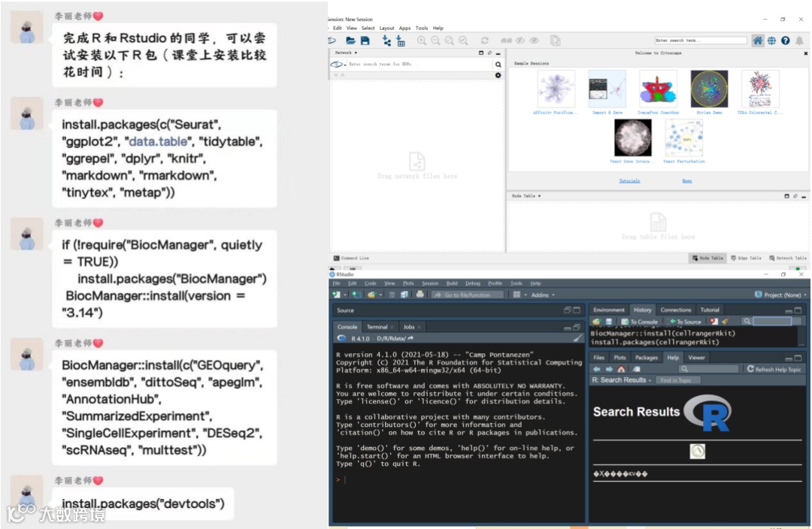The image size is (812, 529).
Task: Switch to Network Table tab in Cytoscape
Action: [x=788, y=258]
